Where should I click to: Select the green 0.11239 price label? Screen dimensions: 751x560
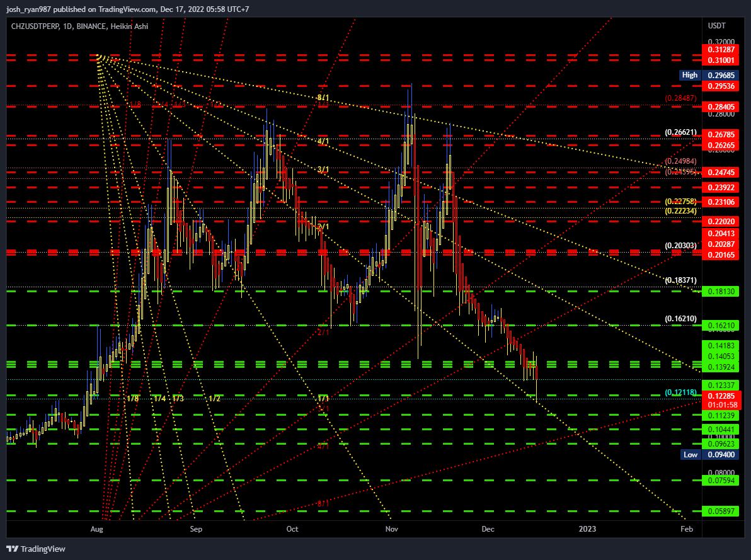click(x=721, y=416)
